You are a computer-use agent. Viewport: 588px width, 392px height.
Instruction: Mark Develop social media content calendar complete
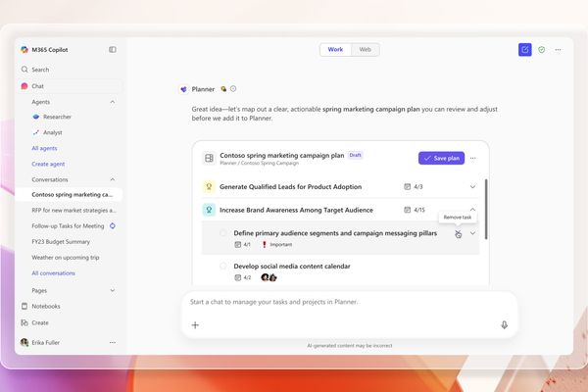coord(223,266)
